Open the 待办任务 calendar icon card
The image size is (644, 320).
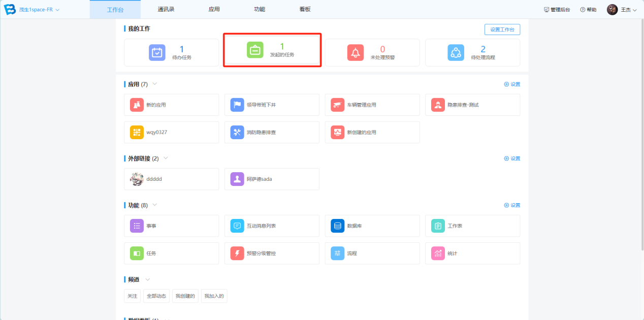pyautogui.click(x=157, y=52)
